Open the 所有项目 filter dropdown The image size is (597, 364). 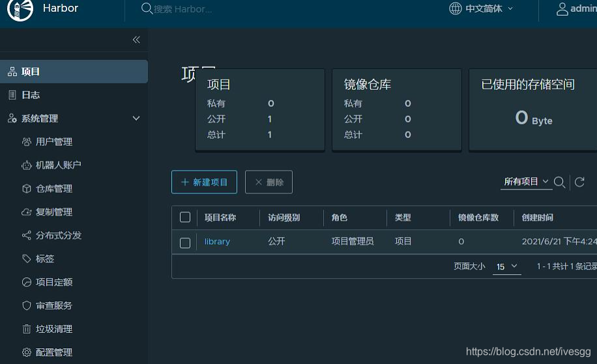[526, 182]
